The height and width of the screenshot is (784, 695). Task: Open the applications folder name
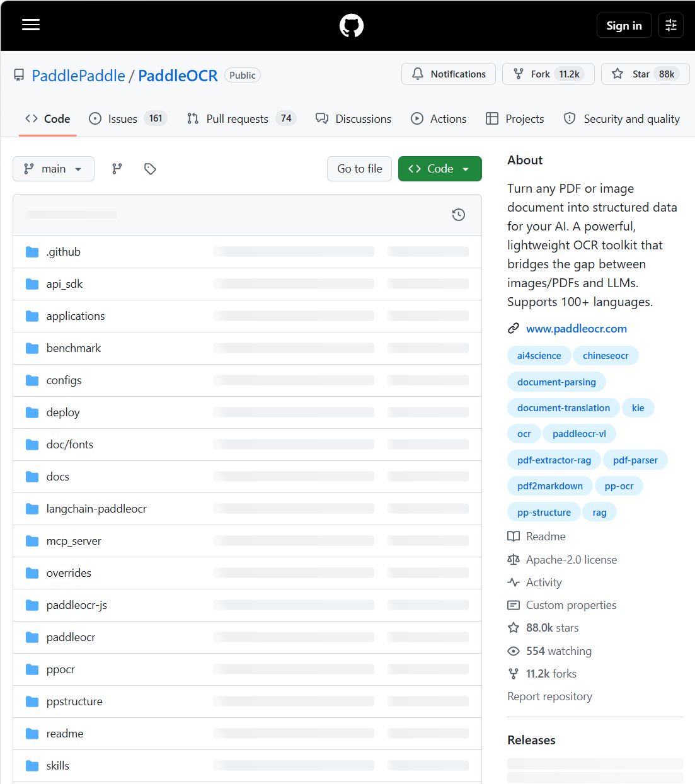coord(76,316)
